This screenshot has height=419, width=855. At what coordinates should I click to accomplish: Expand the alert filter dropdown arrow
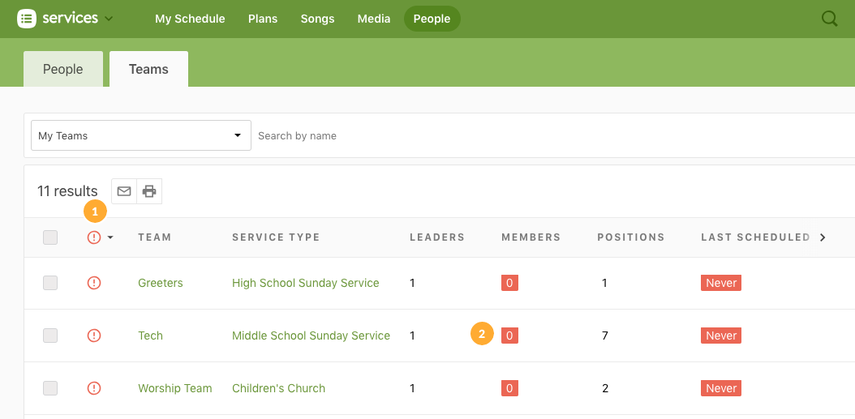(x=110, y=237)
